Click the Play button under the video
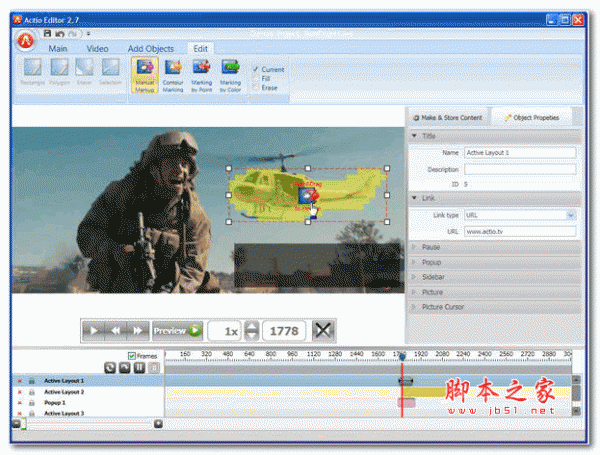Viewport: 600px width, 455px height. [94, 331]
